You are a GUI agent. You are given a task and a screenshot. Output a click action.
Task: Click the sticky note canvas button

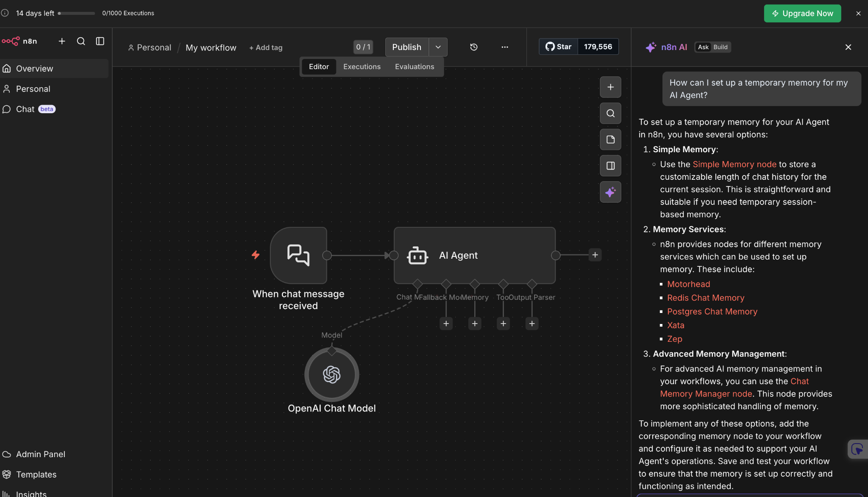coord(610,140)
